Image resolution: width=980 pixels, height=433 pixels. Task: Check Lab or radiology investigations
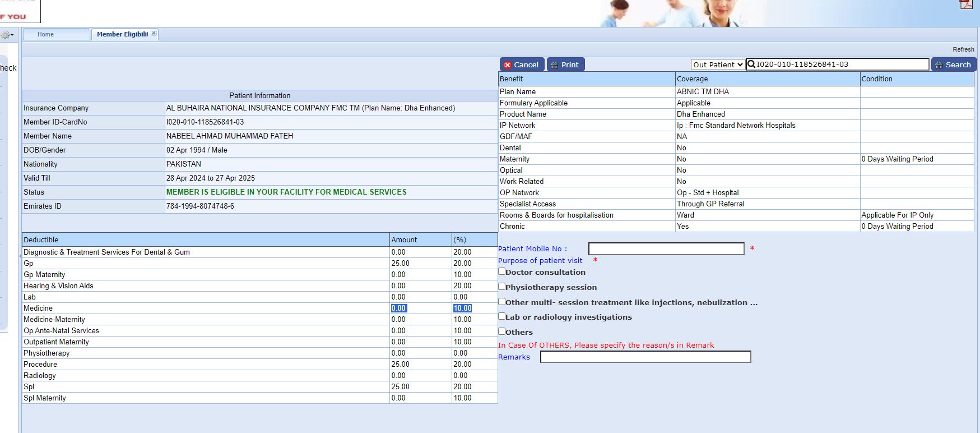pyautogui.click(x=502, y=316)
